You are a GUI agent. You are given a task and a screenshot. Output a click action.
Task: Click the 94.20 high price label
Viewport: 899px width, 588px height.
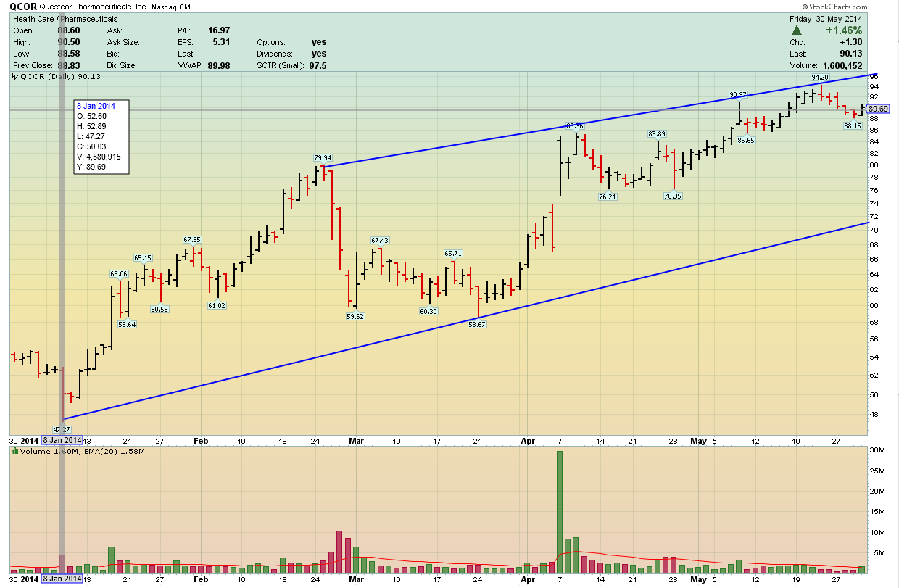pyautogui.click(x=819, y=77)
